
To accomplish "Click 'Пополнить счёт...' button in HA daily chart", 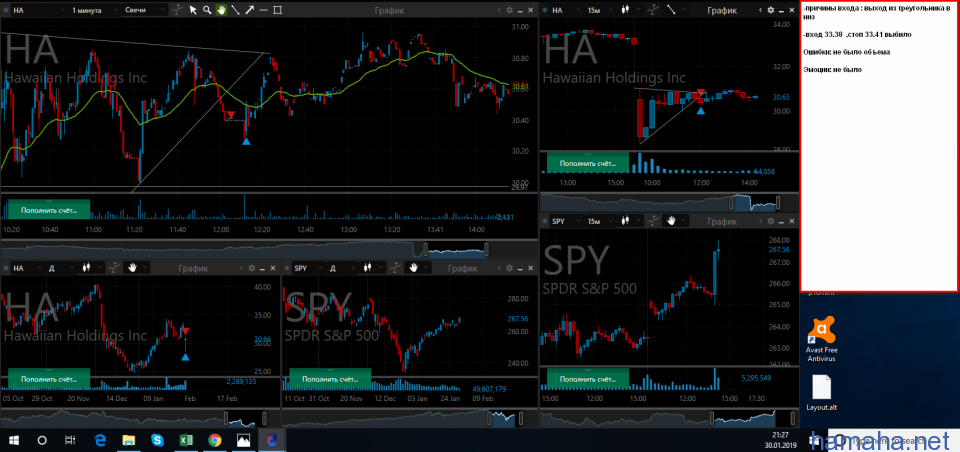I will click(x=49, y=379).
